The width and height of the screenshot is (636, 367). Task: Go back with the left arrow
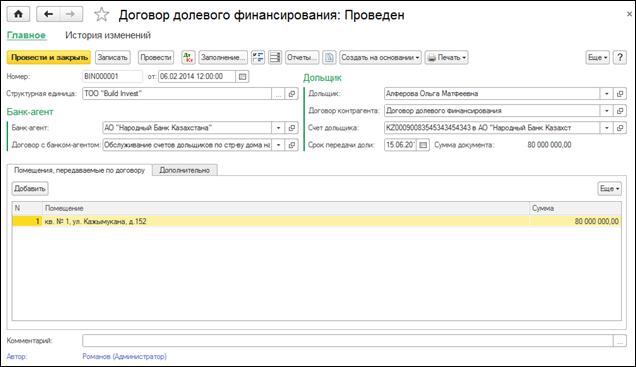[x=48, y=14]
